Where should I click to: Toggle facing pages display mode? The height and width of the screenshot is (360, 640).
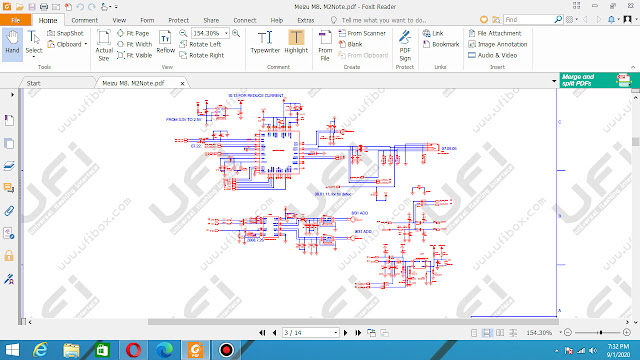click(x=500, y=333)
